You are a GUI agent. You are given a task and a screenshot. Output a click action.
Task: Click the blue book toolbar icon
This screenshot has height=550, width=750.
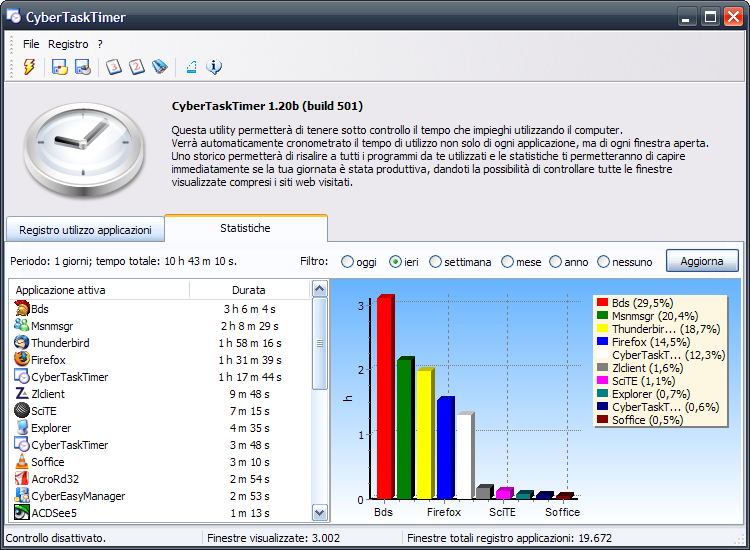[x=160, y=67]
